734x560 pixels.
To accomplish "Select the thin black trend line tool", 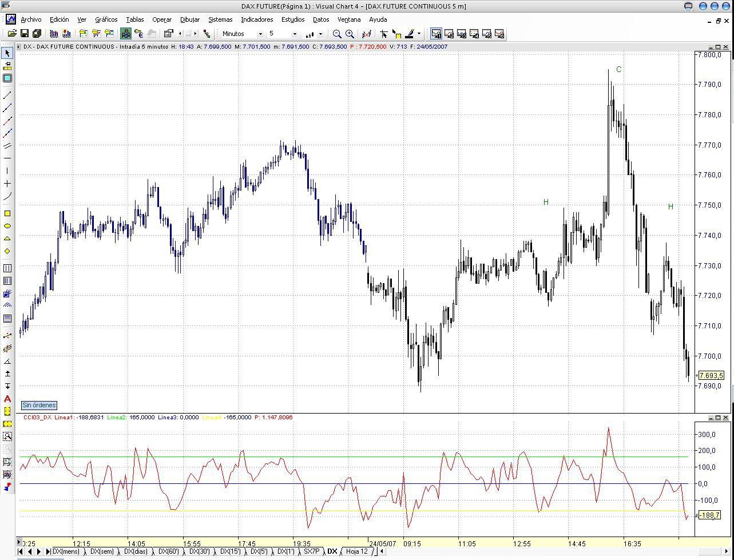I will (7, 96).
